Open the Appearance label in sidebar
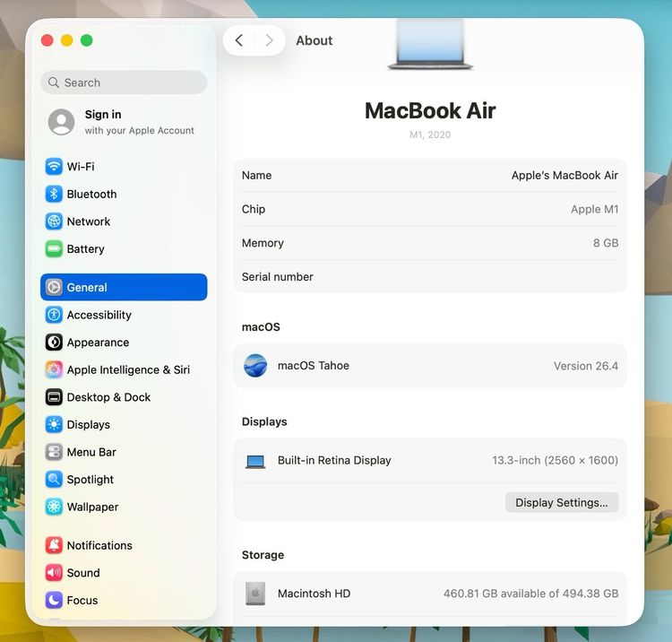The height and width of the screenshot is (642, 672). coord(98,343)
